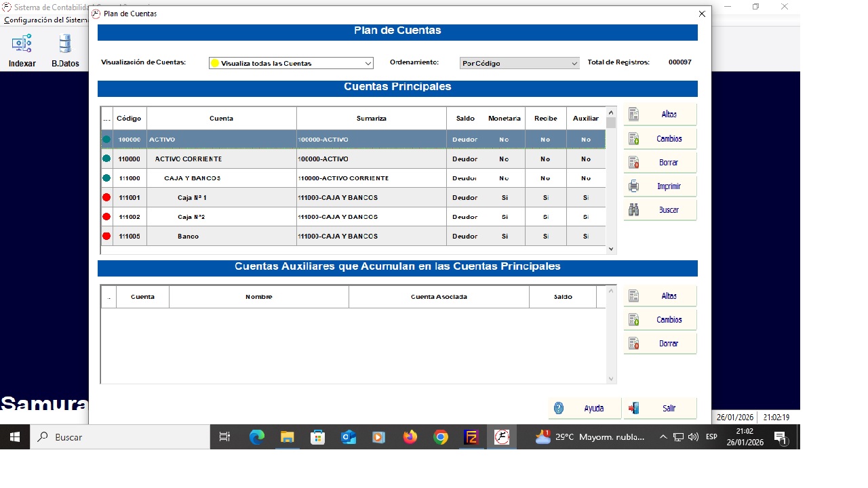This screenshot has width=868, height=488.
Task: Launch Google Chrome from the taskbar
Action: pyautogui.click(x=441, y=437)
